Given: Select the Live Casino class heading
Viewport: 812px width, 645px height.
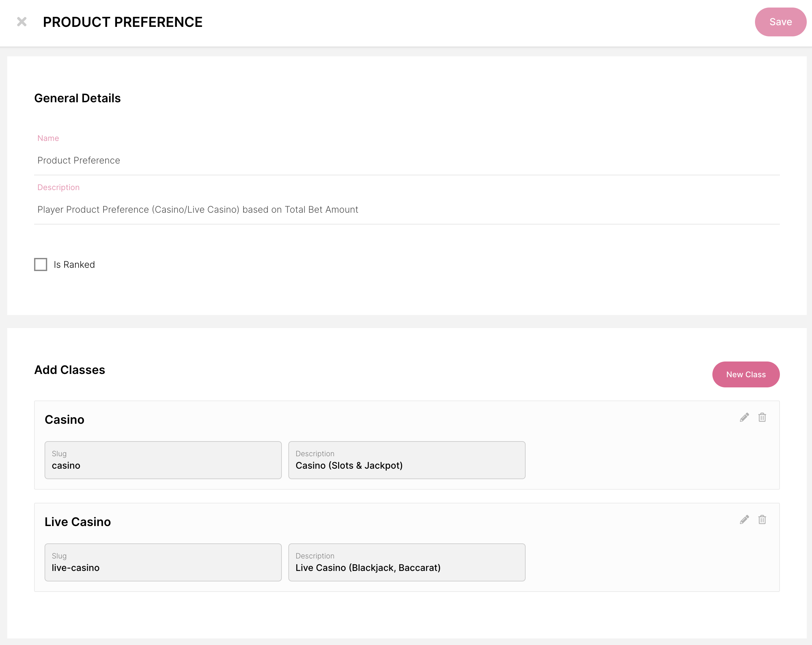Looking at the screenshot, I should point(78,522).
